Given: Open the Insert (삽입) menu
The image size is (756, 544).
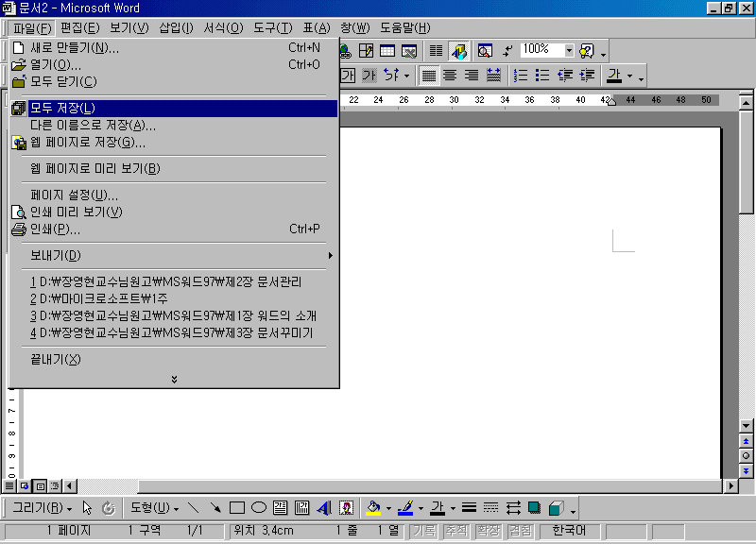Looking at the screenshot, I should pos(176,28).
